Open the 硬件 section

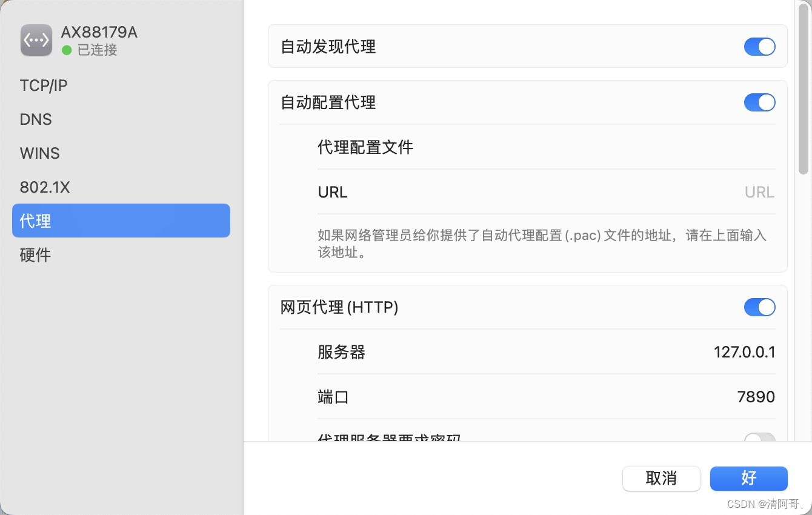[x=121, y=255]
